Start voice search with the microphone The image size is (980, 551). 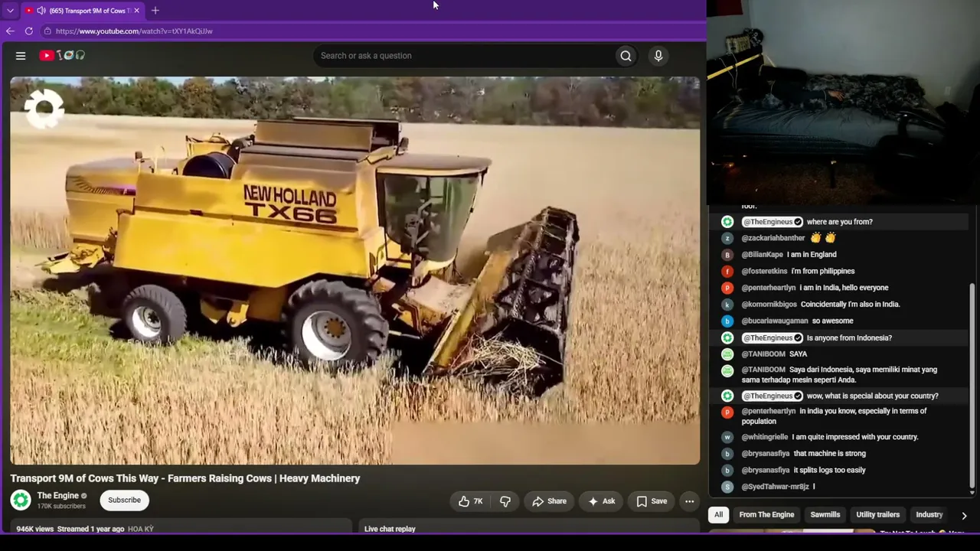coord(658,56)
